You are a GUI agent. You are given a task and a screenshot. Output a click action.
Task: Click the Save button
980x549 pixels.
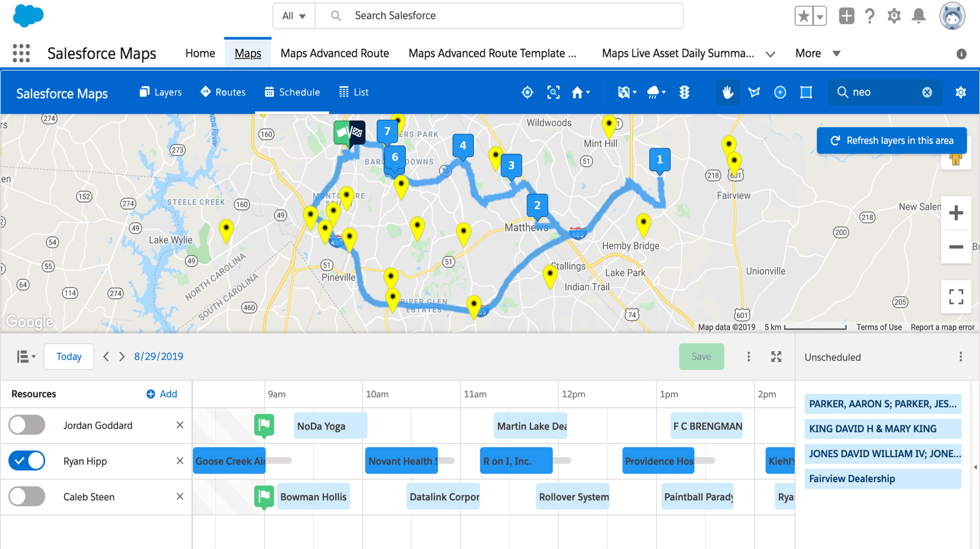701,356
